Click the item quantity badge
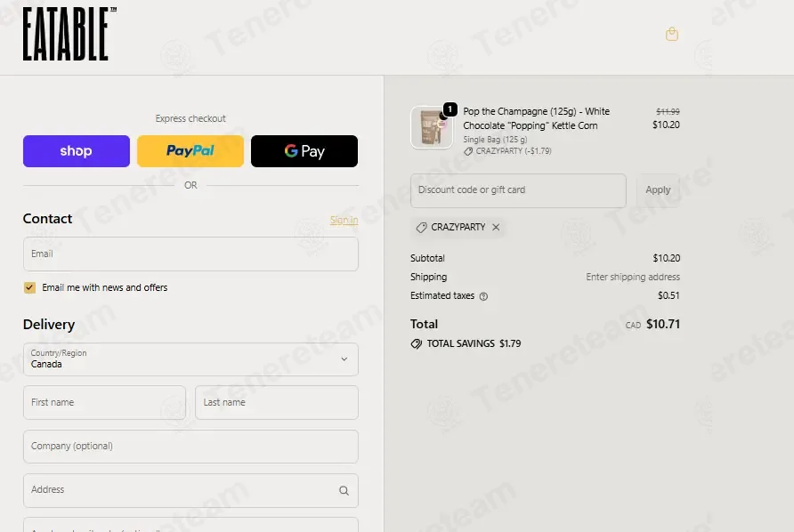This screenshot has height=532, width=794. 450,109
